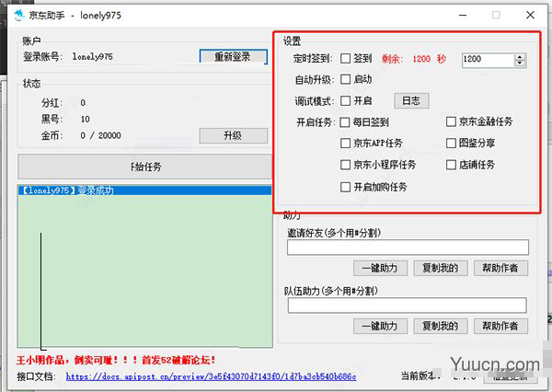Tick the 店铺任务 checkbox
552x392 pixels.
pos(451,165)
